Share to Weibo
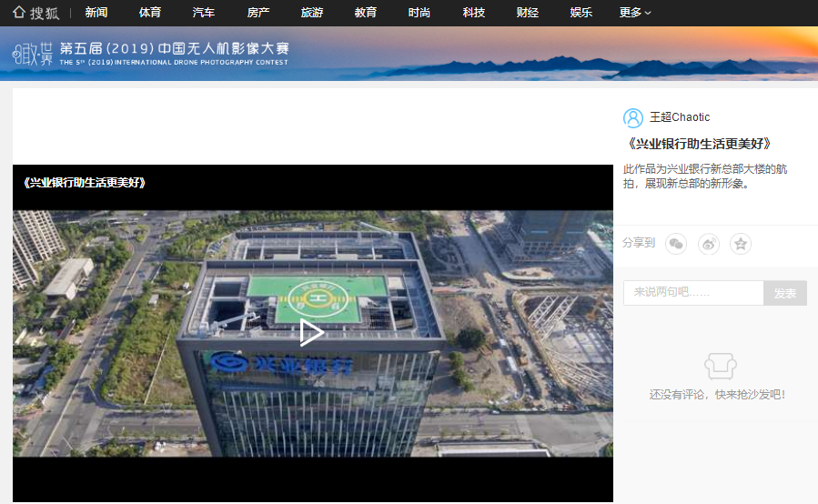The width and height of the screenshot is (818, 504). pyautogui.click(x=709, y=244)
